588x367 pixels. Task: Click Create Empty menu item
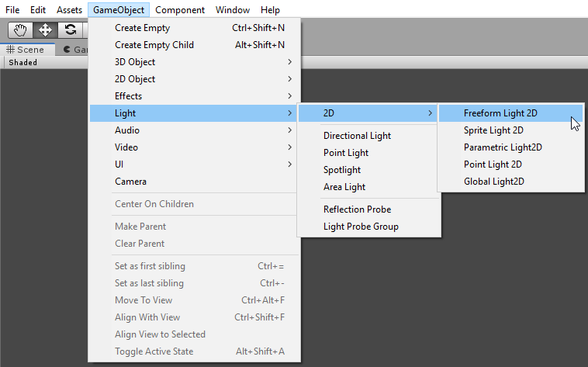[x=142, y=28]
